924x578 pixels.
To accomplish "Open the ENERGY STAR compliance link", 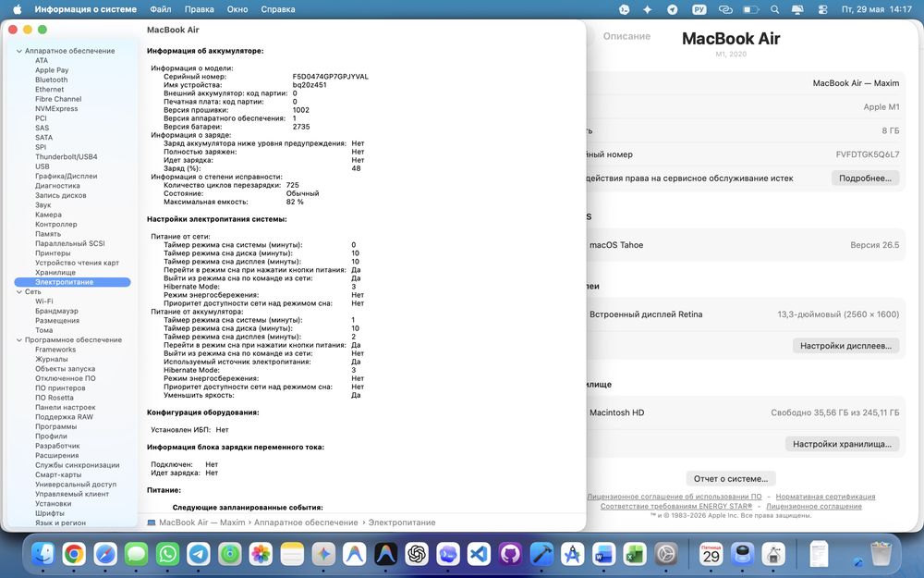I will [x=676, y=506].
